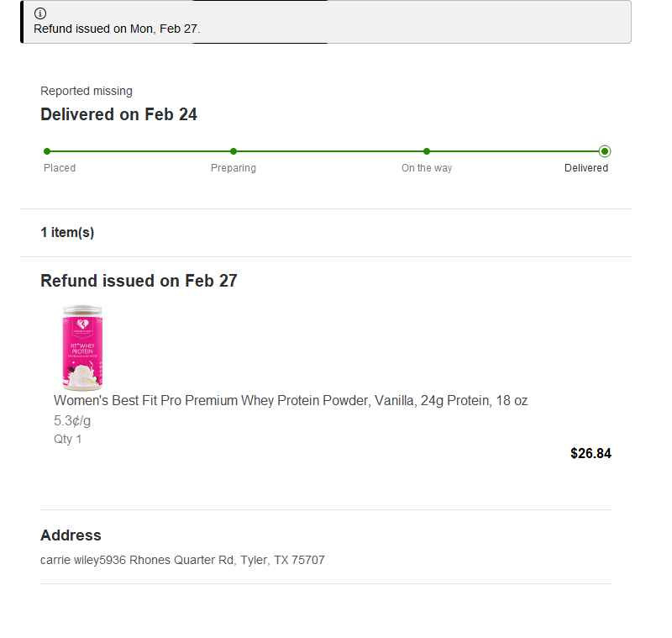Open Women's Best Fit Pro product link

tap(291, 400)
